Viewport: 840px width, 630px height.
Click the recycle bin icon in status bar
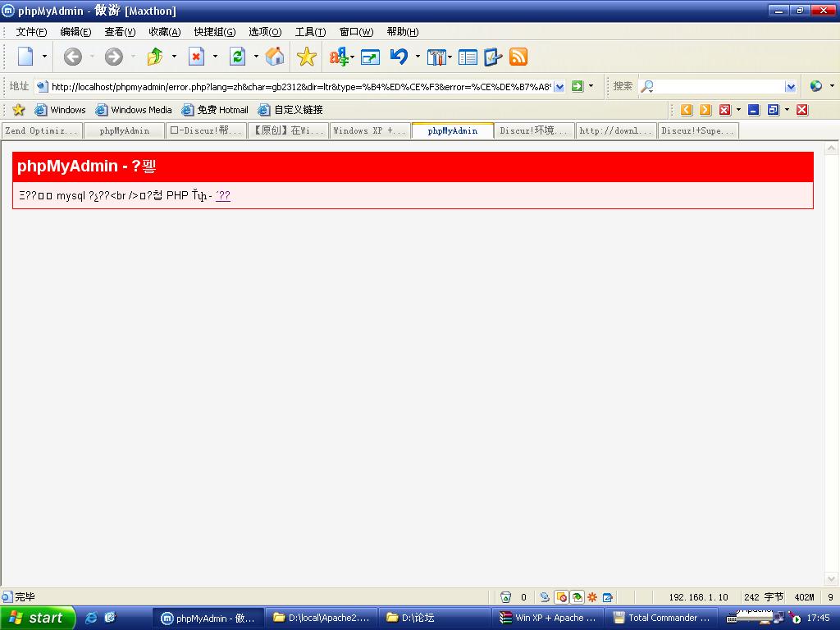(505, 597)
